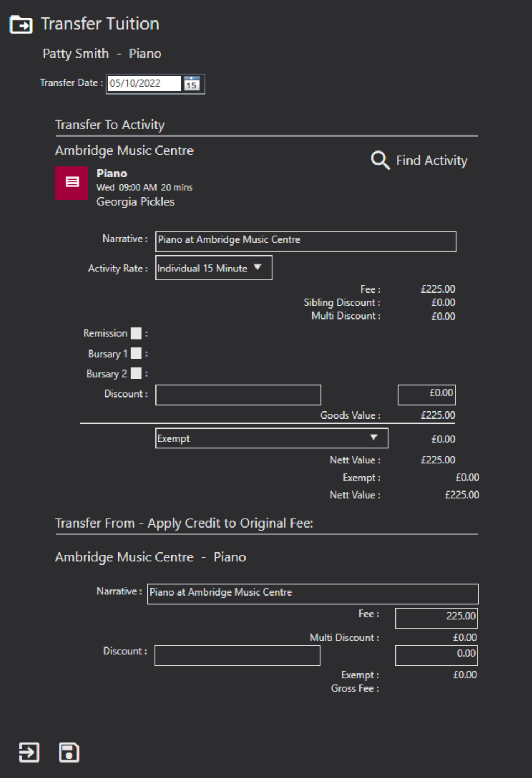Click the Transfer From Discount amount box
Viewport: 532px width, 778px height.
(436, 655)
